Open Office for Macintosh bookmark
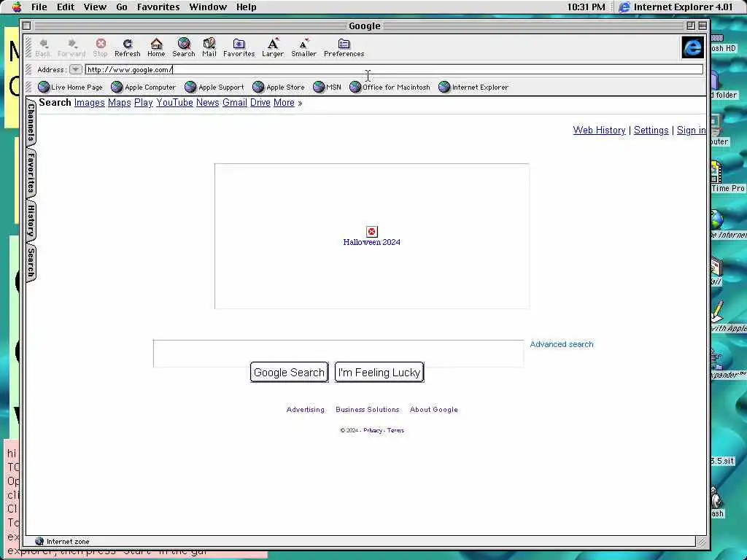 click(390, 87)
